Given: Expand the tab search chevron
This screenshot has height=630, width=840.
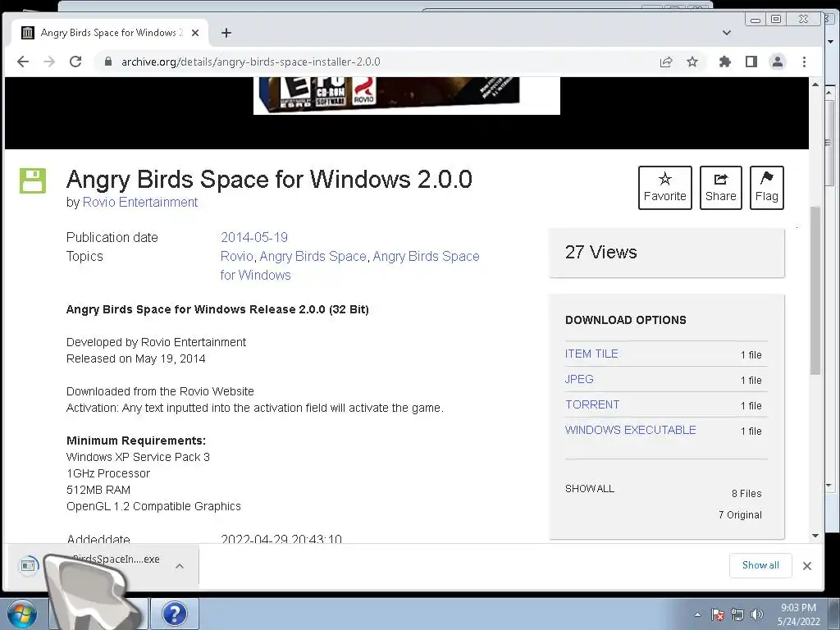Looking at the screenshot, I should 727,33.
